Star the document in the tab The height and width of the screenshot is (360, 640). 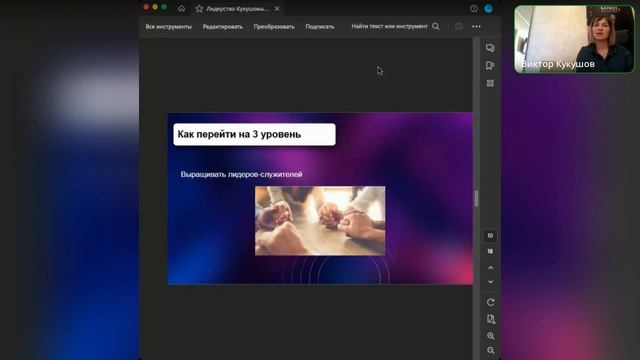[x=199, y=9]
